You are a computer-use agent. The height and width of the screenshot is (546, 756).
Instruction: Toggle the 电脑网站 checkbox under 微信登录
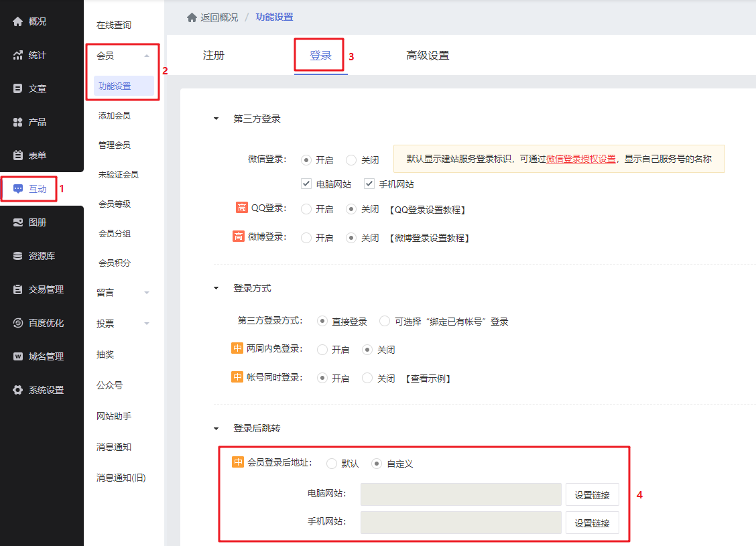click(306, 184)
